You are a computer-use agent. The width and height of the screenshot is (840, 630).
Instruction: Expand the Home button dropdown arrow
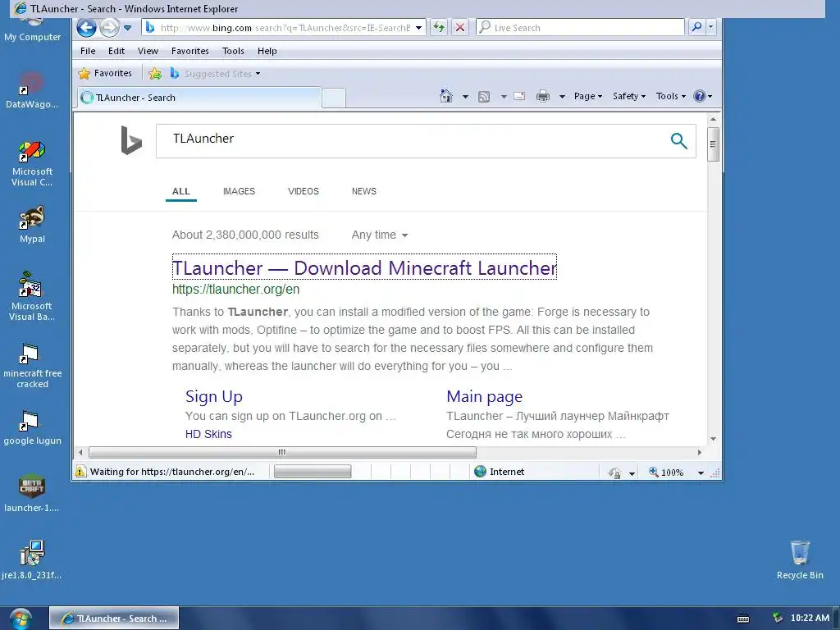[x=465, y=97]
